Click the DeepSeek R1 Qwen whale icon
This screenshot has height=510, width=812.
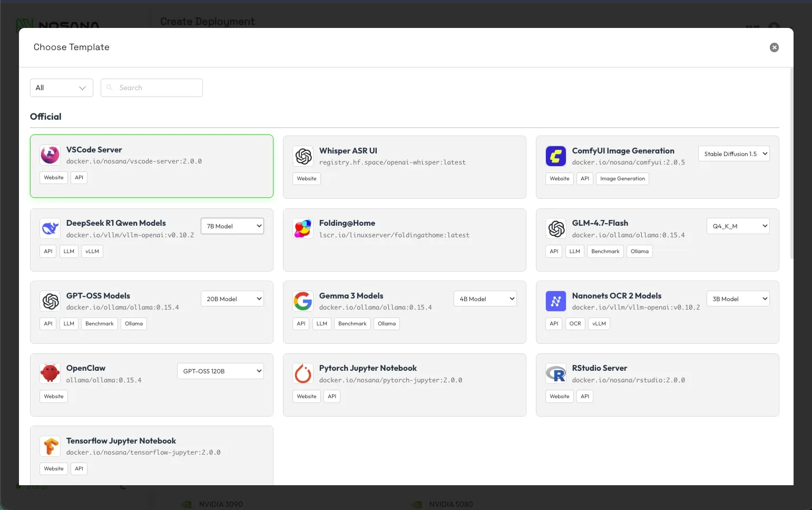pos(50,228)
